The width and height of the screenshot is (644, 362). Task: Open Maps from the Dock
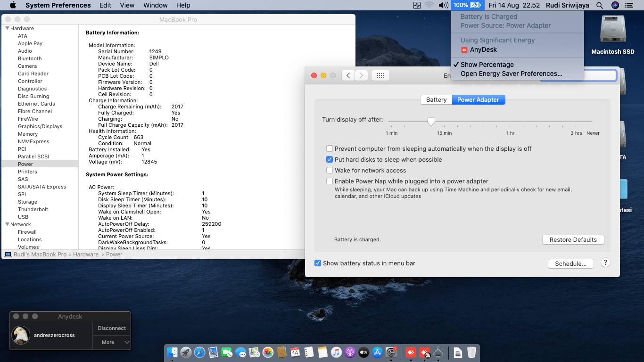(254, 352)
